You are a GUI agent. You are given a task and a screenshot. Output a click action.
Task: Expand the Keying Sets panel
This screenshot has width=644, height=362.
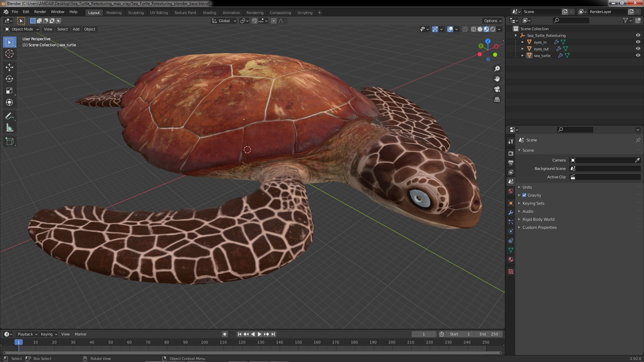coord(533,203)
